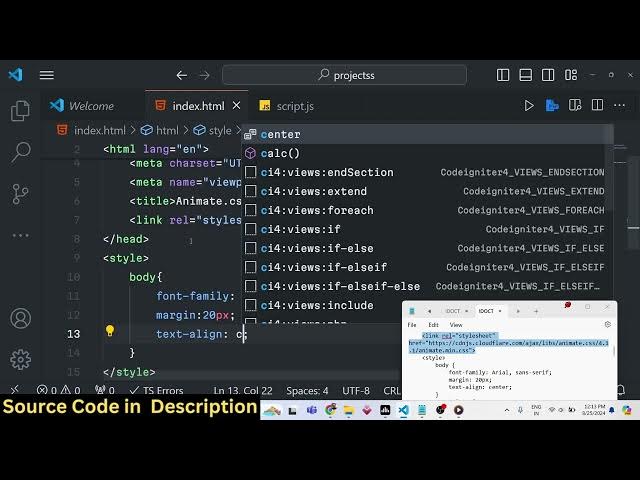This screenshot has height=480, width=640.
Task: Open the Source Control view
Action: coord(20,193)
